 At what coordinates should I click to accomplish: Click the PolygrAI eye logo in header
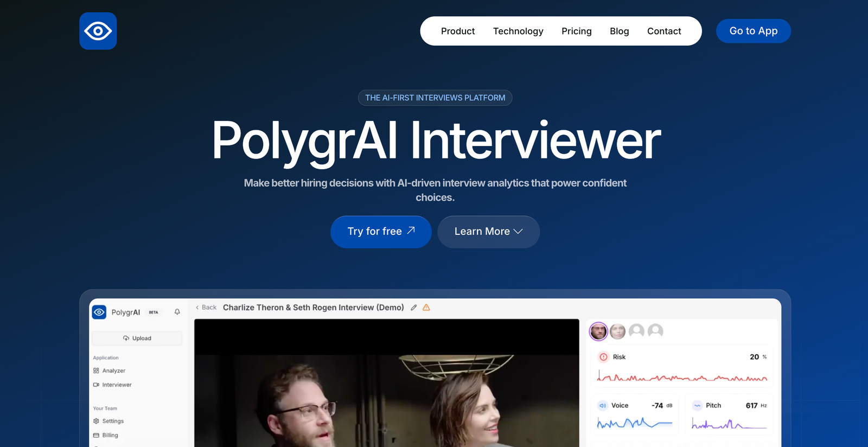(98, 31)
